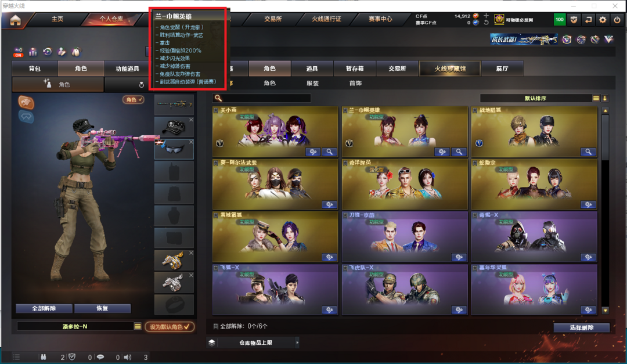Click the search magnifier icon in filter box
Viewport: 627px width, 364px height.
tap(218, 98)
